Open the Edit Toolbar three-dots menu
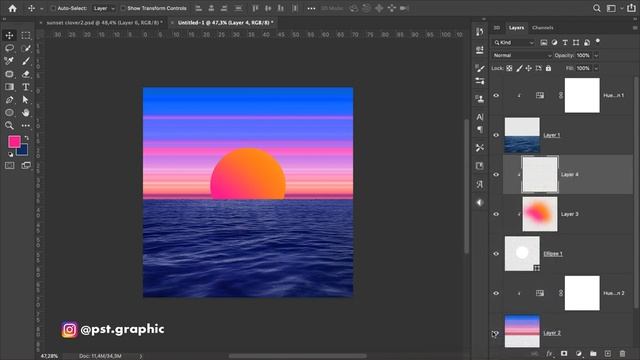Image resolution: width=640 pixels, height=360 pixels. [26, 125]
